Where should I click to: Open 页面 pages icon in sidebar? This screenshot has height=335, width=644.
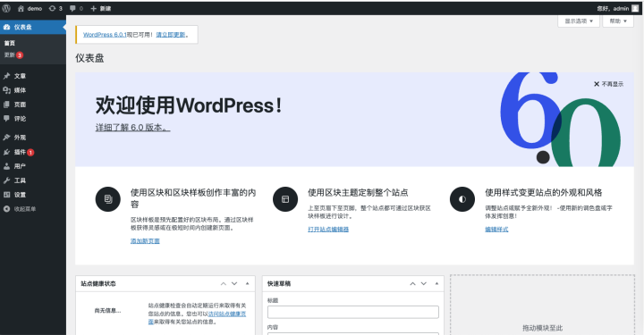pyautogui.click(x=6, y=105)
